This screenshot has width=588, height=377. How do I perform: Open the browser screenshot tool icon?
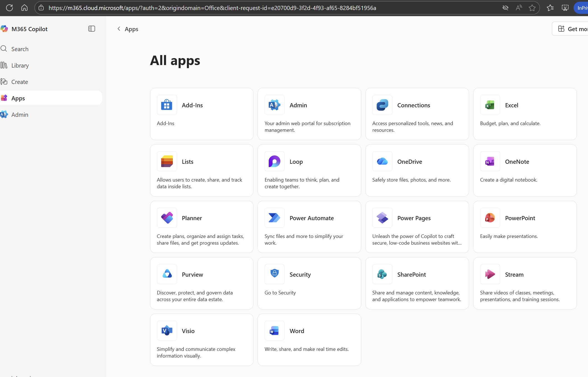tap(565, 8)
